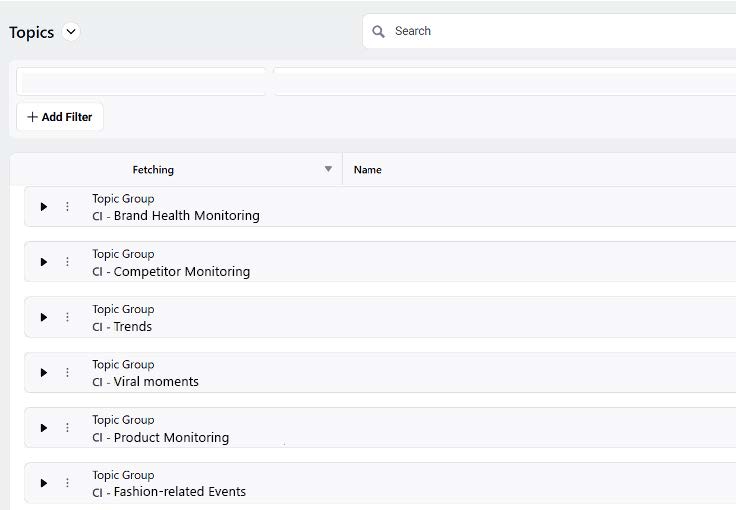Screen dimensions: 736x510
Task: Open the Topics dropdown chevron
Action: click(71, 31)
